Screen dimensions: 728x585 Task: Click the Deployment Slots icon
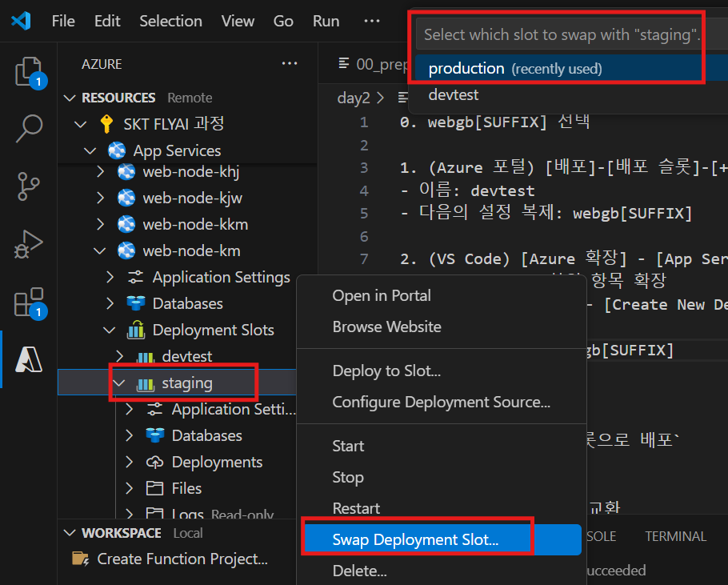point(135,330)
